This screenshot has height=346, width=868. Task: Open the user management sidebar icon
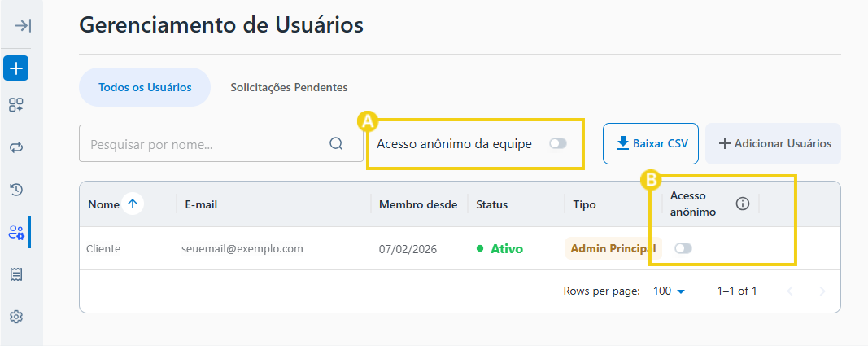point(16,233)
